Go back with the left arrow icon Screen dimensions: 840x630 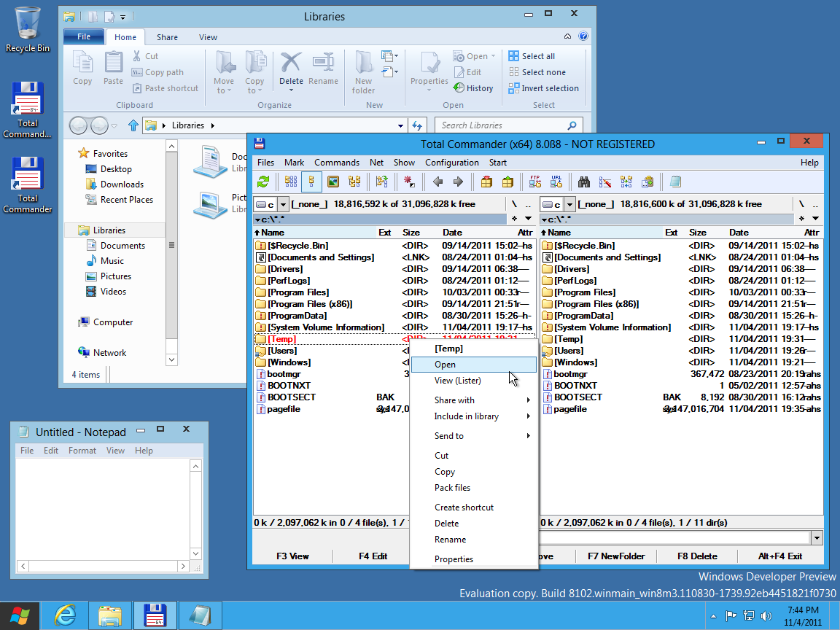(x=437, y=182)
